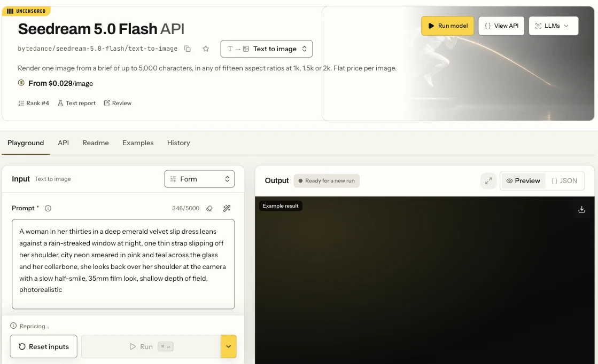598x364 pixels.
Task: Show the Prompt info tooltip icon
Action: point(48,208)
